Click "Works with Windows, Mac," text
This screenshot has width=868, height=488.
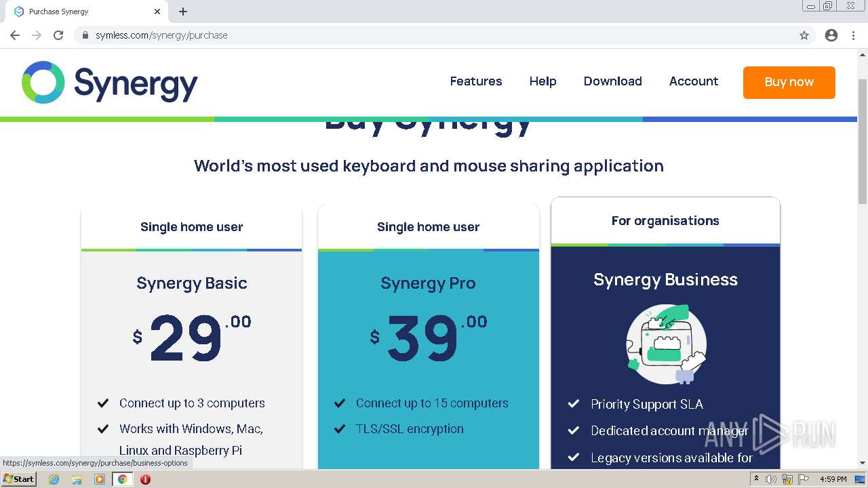tap(191, 429)
